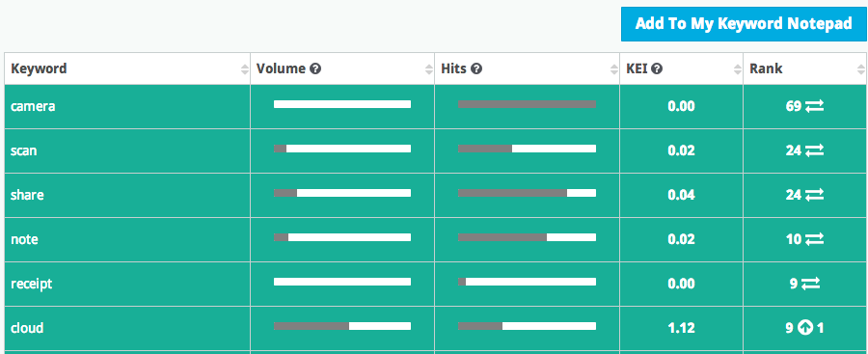Screen dimensions: 868x354
Task: Click KEI value 0.02 for note
Action: [681, 239]
